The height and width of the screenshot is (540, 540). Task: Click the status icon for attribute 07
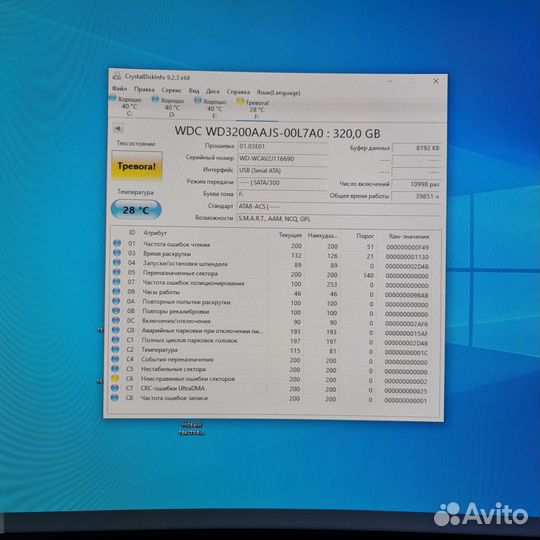click(117, 282)
